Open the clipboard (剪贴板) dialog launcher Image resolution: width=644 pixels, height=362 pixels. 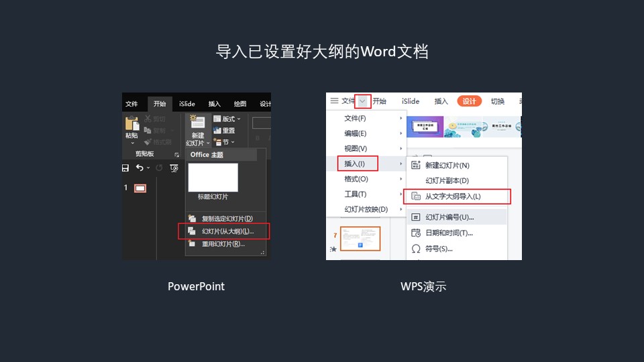(x=177, y=155)
